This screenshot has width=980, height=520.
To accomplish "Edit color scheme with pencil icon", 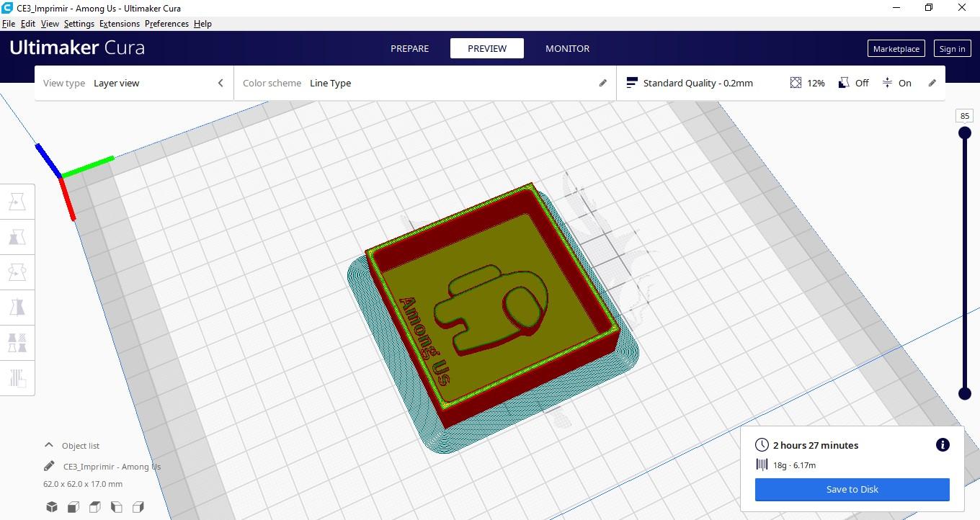I will [603, 83].
